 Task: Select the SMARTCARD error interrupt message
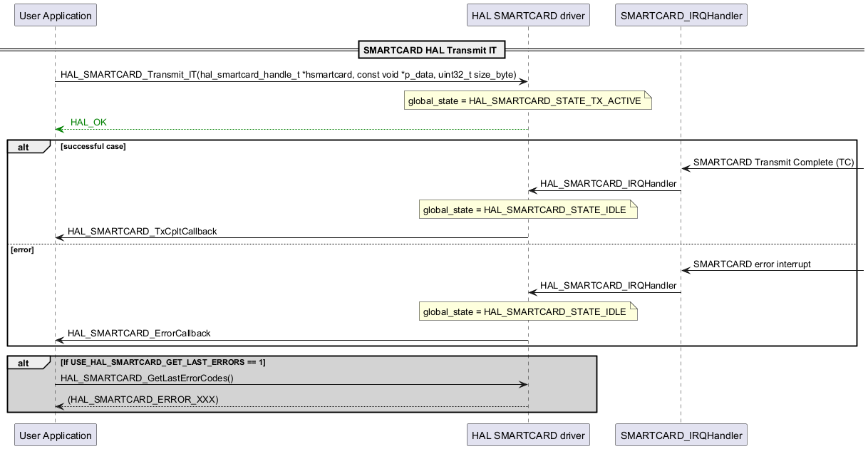click(x=752, y=264)
